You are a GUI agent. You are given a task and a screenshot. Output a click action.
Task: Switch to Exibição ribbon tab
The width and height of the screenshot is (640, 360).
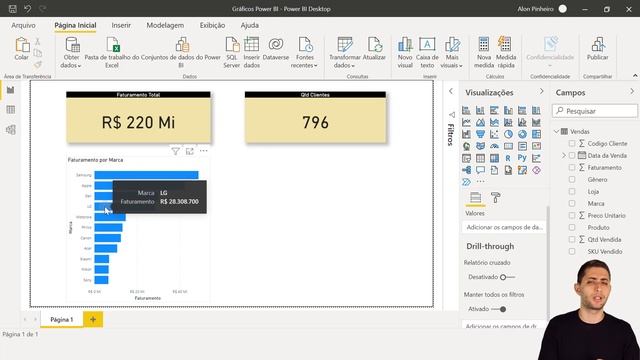[x=212, y=25]
